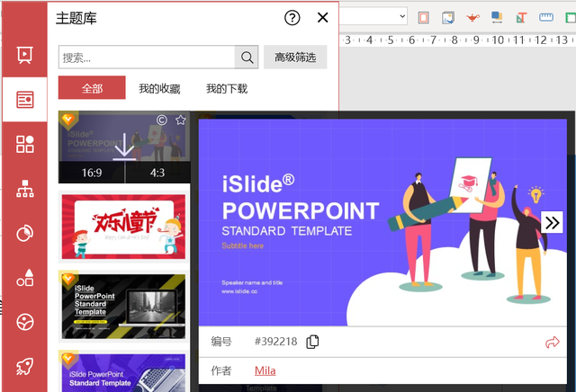Screen dimensions: 576x392
Task: Open the diagram library sidebar icon
Action: click(x=25, y=144)
